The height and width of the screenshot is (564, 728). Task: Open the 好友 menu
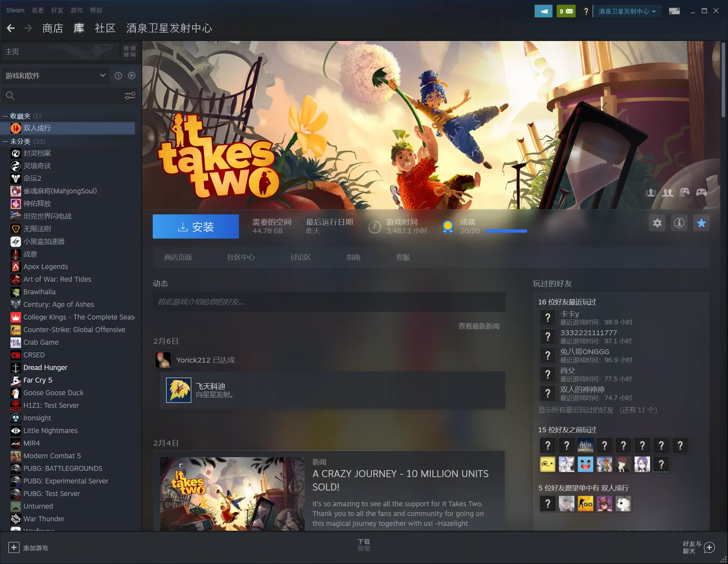tap(57, 10)
